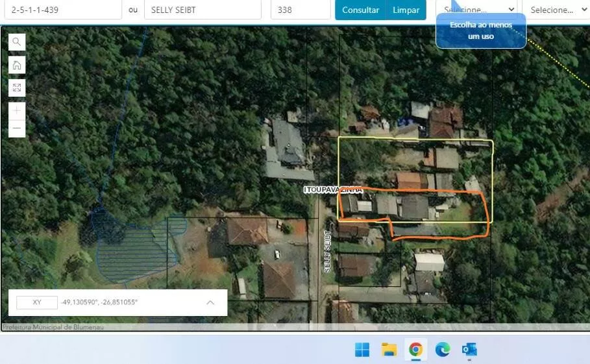The width and height of the screenshot is (590, 364).
Task: Return map to home extent
Action: (x=17, y=65)
